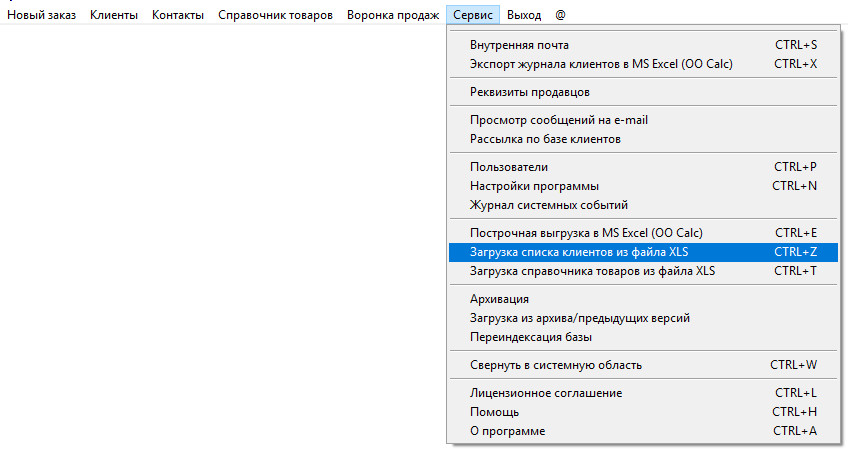Open Настройки программы
This screenshot has width=848, height=449.
click(x=534, y=186)
